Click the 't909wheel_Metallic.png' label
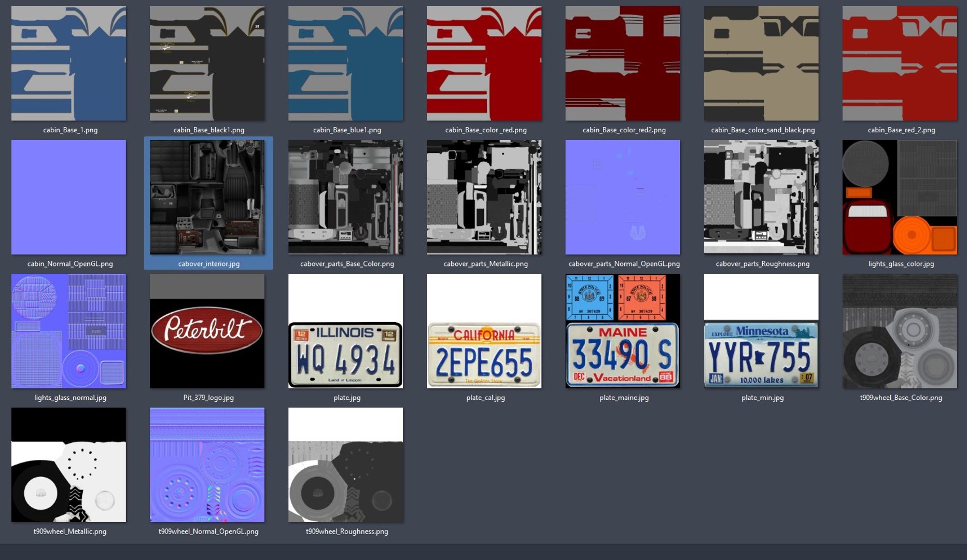The height and width of the screenshot is (560, 967). coord(70,531)
